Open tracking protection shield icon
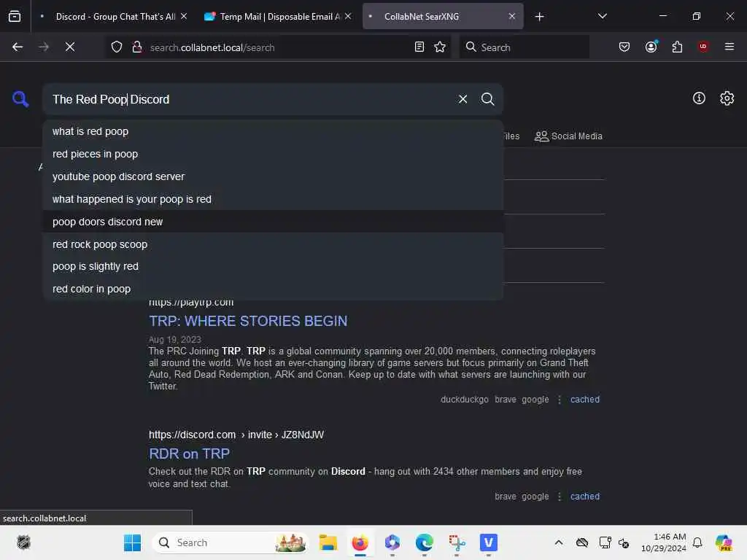 117,47
